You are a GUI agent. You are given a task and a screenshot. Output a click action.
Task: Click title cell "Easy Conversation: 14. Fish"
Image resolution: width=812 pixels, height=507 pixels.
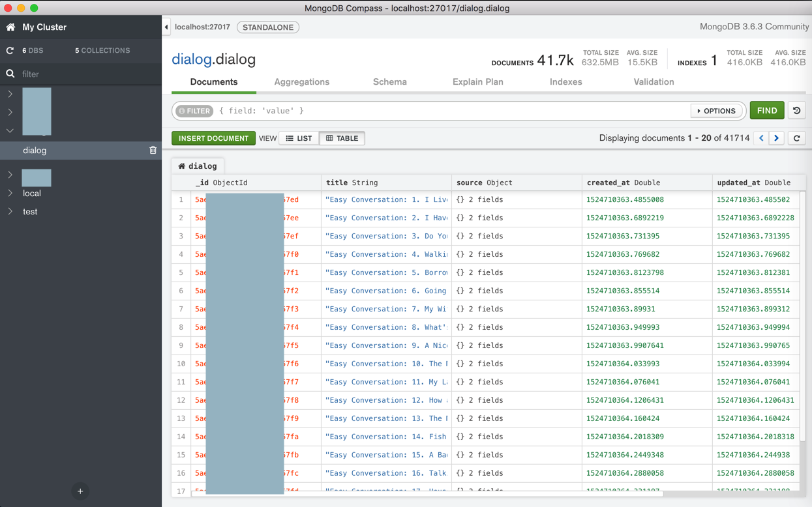[x=386, y=437]
